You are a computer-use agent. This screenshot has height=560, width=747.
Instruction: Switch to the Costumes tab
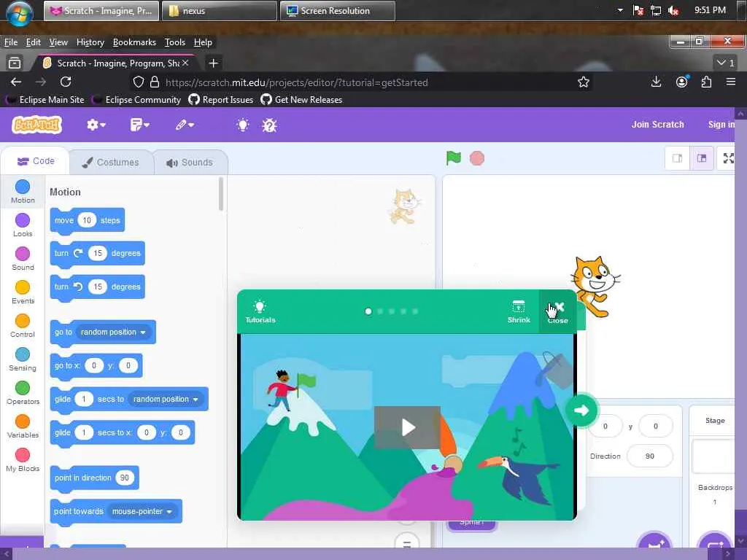pyautogui.click(x=111, y=163)
